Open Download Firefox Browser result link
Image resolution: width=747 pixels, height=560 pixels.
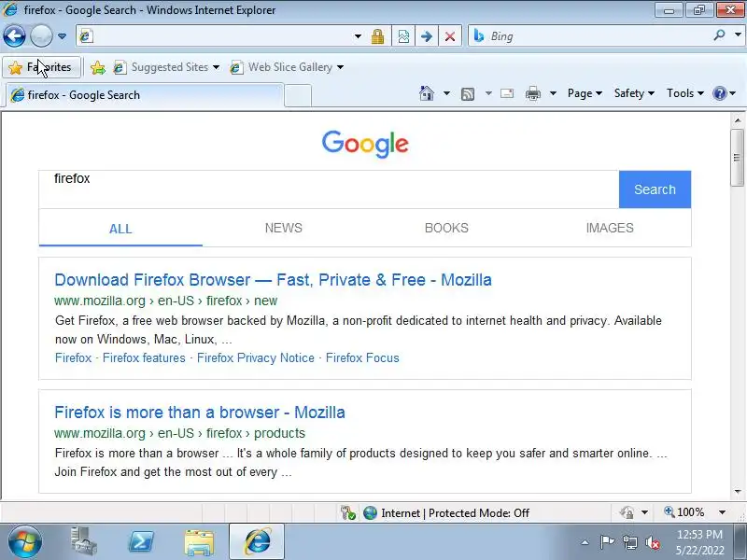click(x=273, y=279)
